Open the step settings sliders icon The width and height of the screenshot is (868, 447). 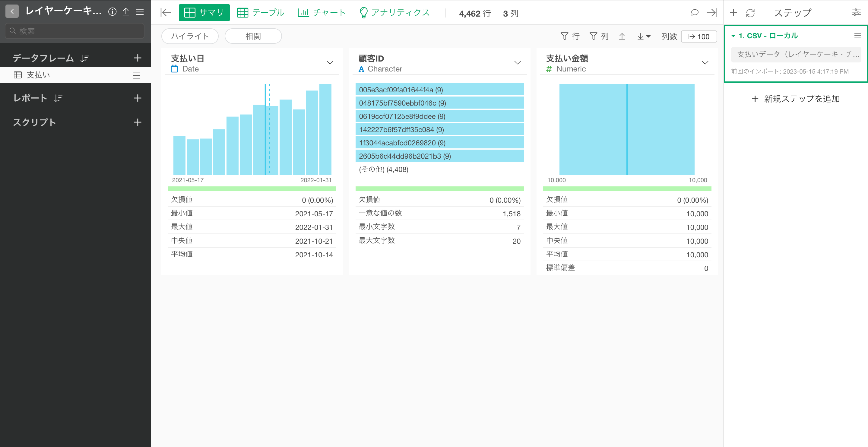856,12
